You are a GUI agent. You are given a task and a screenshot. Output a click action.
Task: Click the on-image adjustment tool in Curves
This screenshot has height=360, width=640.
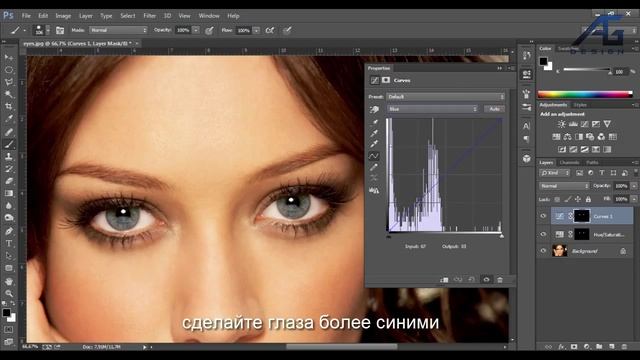[374, 109]
